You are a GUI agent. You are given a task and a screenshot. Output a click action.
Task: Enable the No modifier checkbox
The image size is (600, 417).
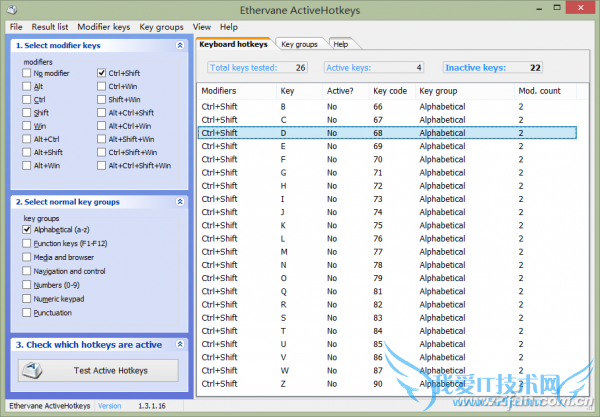(27, 73)
